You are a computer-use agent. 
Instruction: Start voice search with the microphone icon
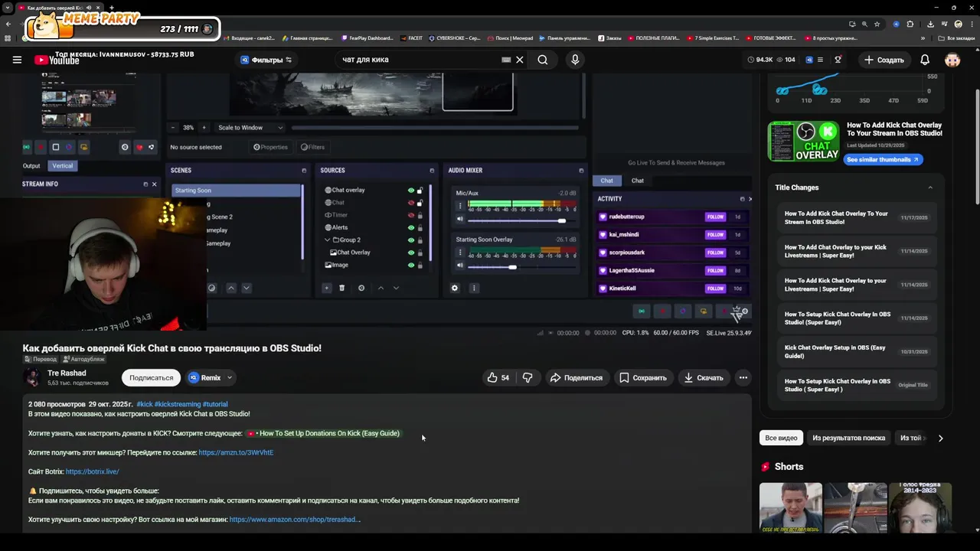[575, 60]
